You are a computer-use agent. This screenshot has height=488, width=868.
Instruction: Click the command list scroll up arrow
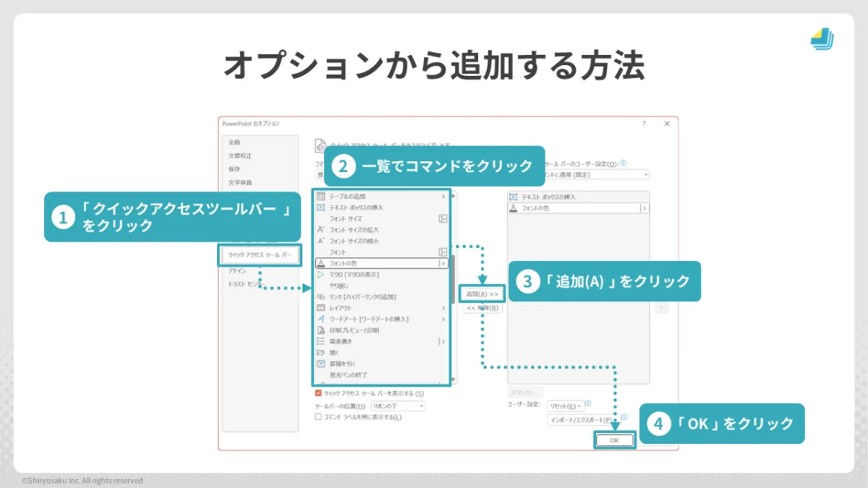coord(454,194)
